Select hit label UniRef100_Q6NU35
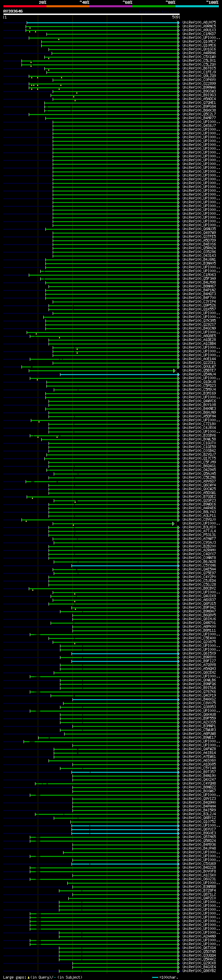 click(199, 229)
